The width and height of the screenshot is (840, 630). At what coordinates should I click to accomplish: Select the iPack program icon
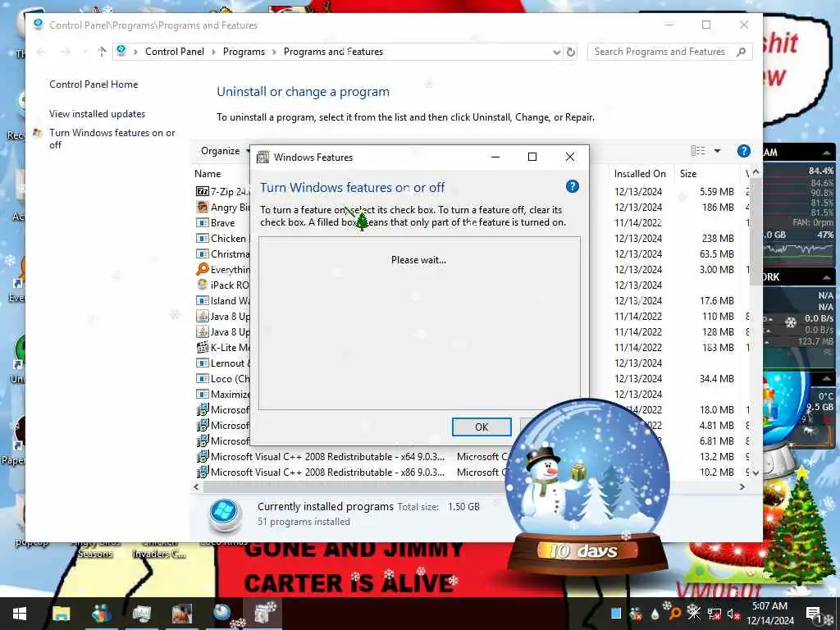pos(203,285)
